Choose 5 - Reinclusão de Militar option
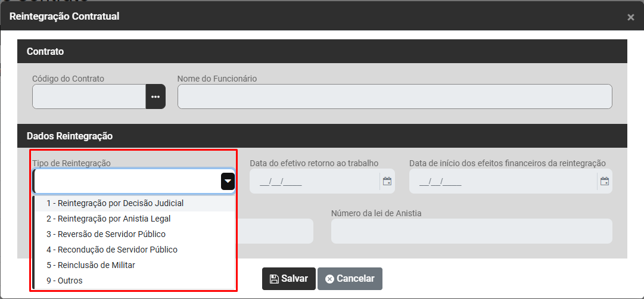 (134, 265)
